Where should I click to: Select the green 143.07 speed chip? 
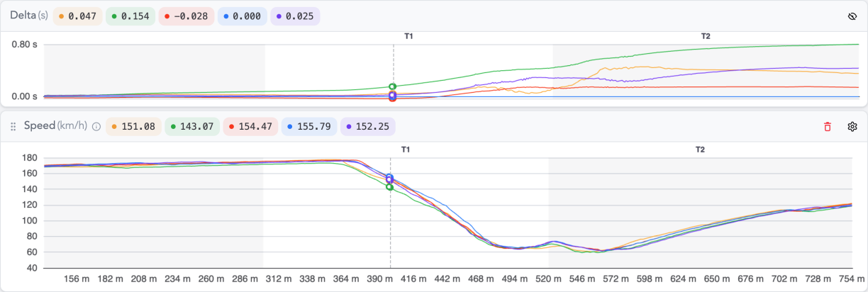pos(192,127)
